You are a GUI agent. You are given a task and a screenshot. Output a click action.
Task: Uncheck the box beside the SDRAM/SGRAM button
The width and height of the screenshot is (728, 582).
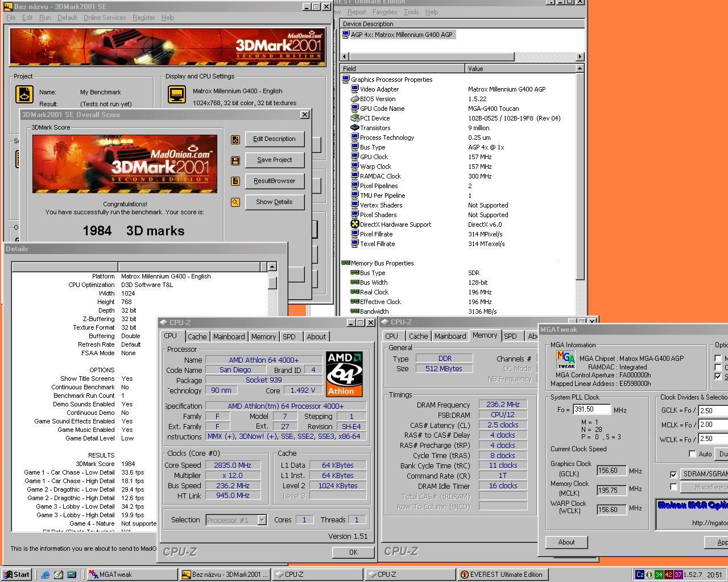tap(674, 474)
